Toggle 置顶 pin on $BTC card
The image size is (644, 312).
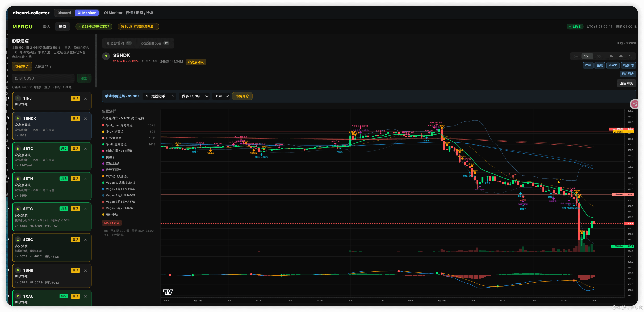tap(75, 149)
